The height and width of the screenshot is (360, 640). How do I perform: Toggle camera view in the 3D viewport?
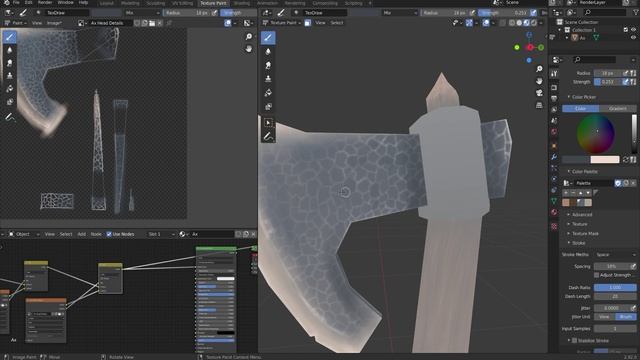[539, 93]
